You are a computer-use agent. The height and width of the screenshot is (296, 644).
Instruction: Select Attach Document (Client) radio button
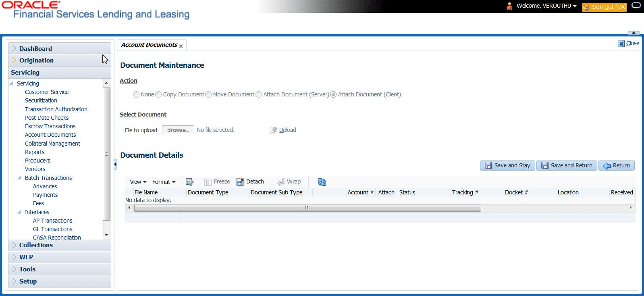[x=333, y=94]
